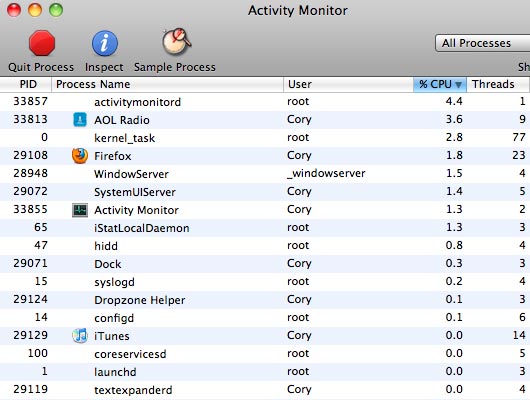Click the Quit Process label
530x400 pixels.
coord(41,67)
